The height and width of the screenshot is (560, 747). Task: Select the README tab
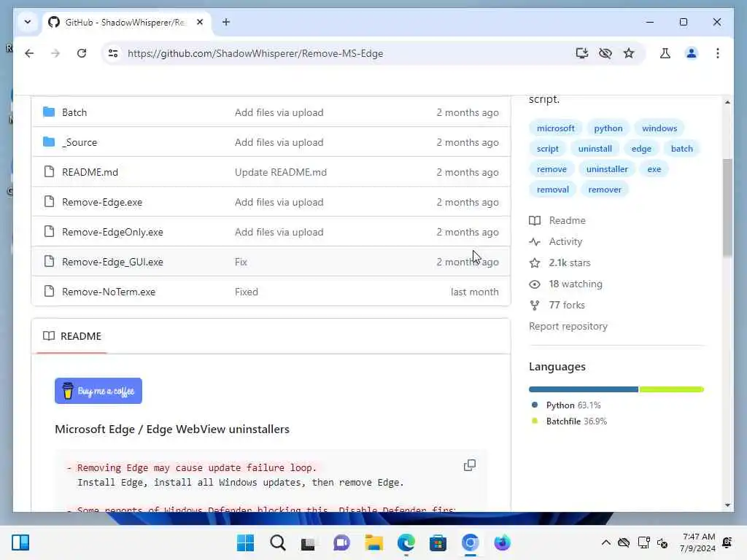(x=72, y=336)
